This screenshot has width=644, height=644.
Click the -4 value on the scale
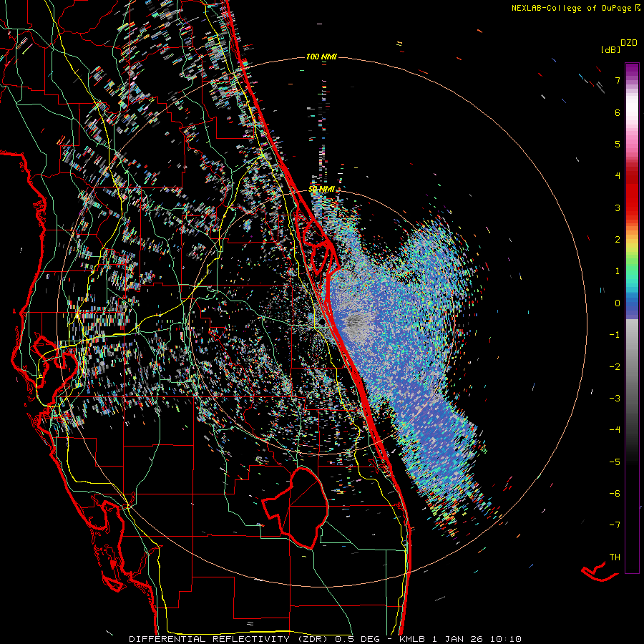[x=615, y=429]
